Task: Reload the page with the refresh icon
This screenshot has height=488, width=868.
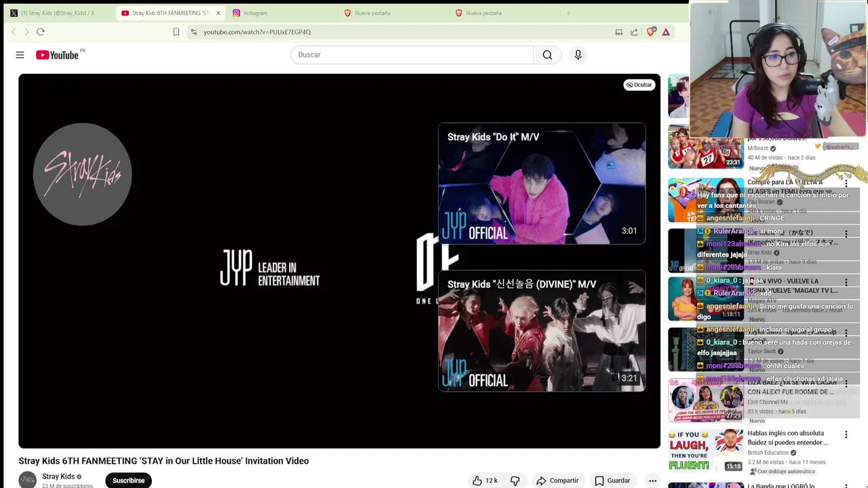Action: [41, 32]
